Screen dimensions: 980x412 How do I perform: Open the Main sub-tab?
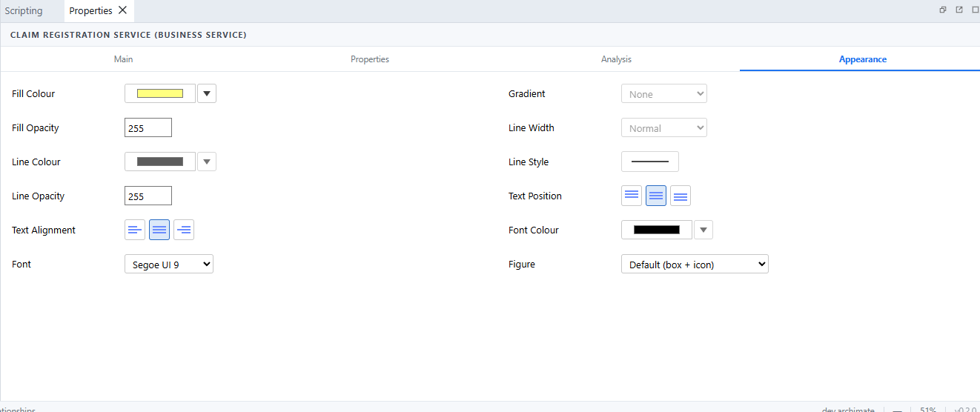click(123, 59)
